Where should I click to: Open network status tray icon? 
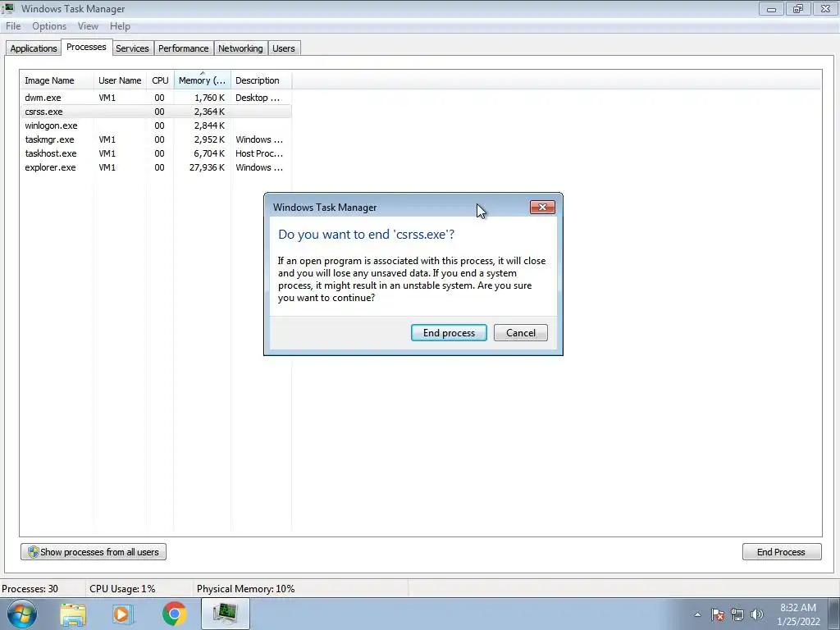tap(737, 614)
